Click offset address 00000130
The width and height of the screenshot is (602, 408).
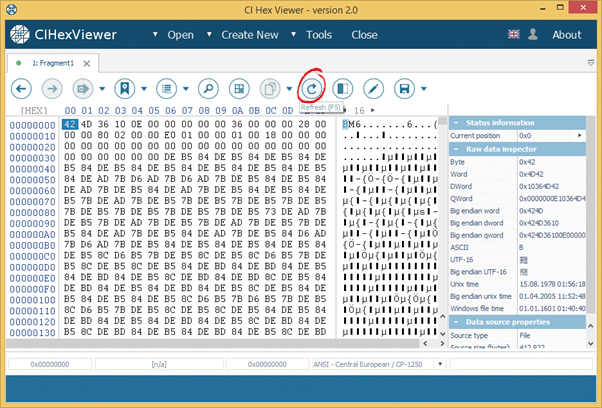pyautogui.click(x=33, y=333)
